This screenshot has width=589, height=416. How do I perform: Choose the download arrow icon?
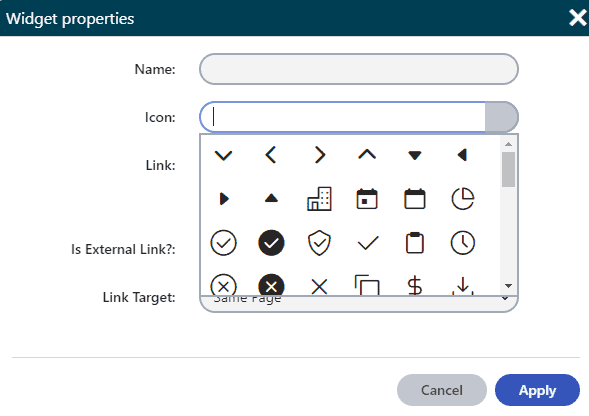point(463,286)
